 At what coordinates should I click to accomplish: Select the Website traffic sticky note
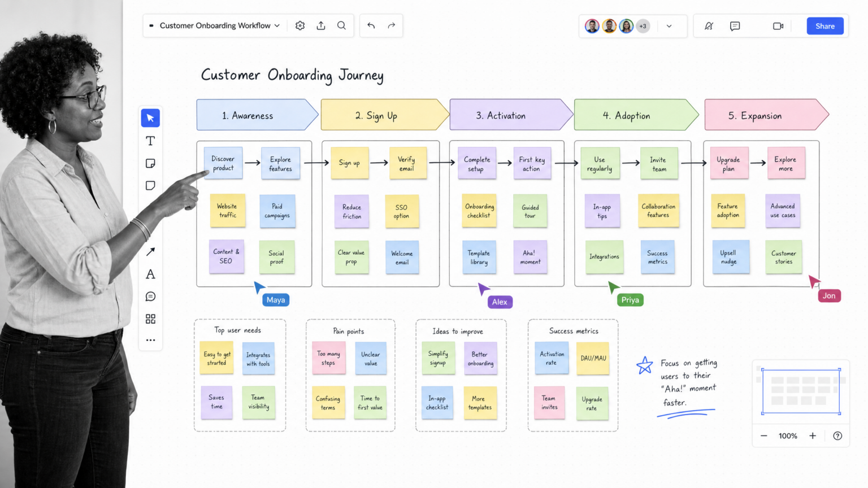(x=227, y=211)
